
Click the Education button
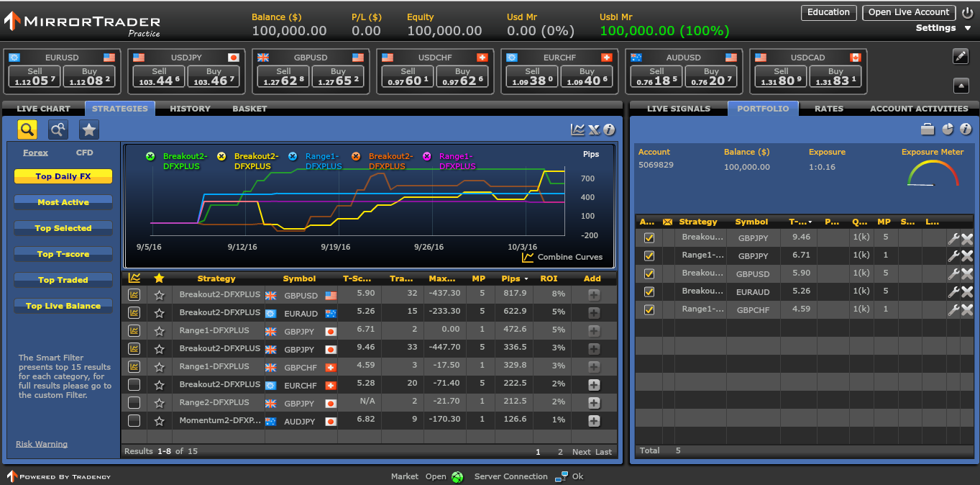pos(828,12)
